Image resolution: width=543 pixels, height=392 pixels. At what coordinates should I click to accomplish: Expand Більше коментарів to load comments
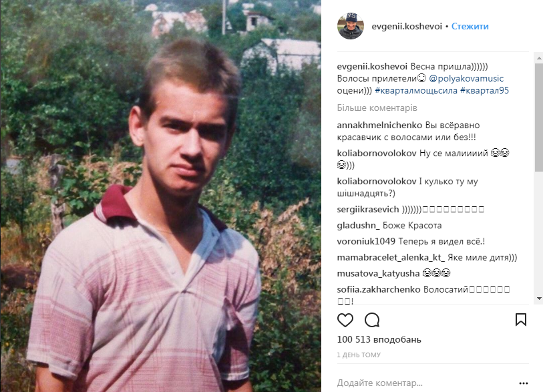coord(377,108)
